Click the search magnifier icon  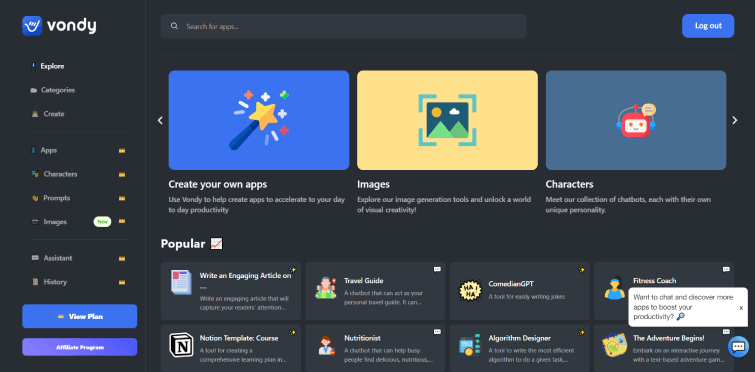tap(174, 26)
